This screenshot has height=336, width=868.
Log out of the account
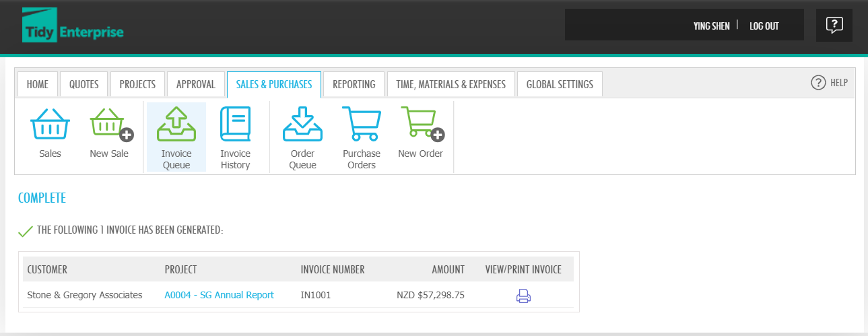[x=764, y=26]
